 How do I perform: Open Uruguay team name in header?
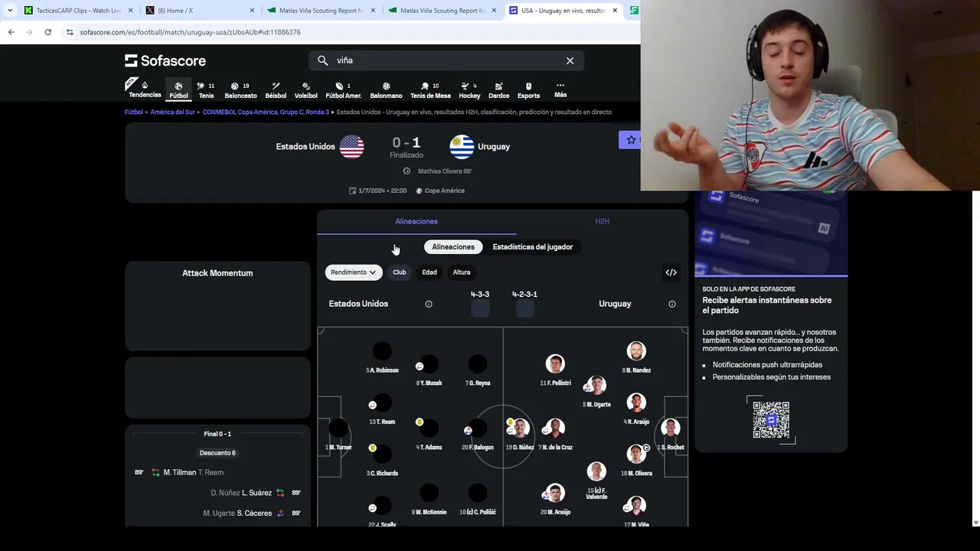click(494, 146)
